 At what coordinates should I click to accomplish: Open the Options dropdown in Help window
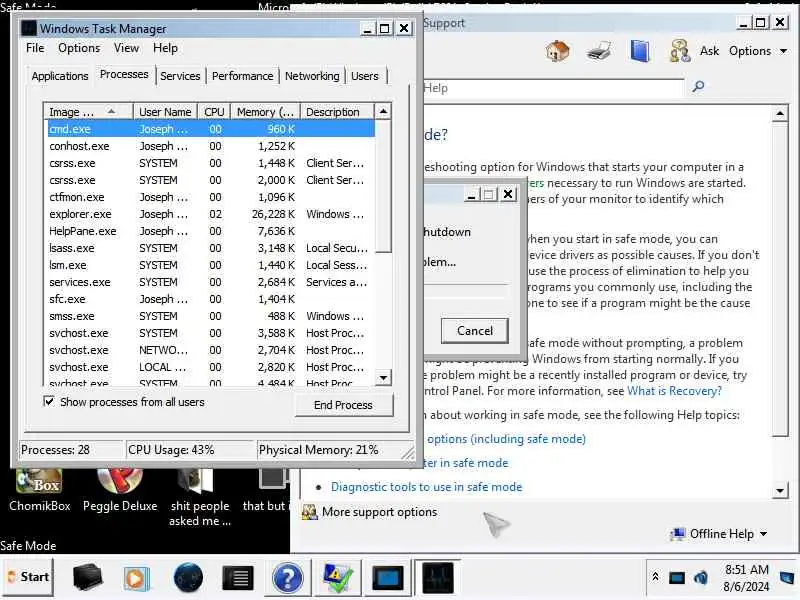point(757,51)
